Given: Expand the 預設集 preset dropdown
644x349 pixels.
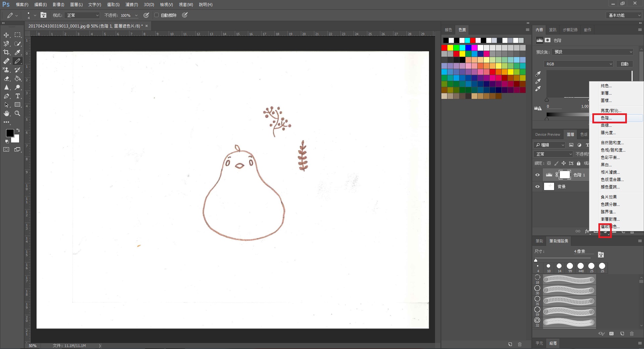Looking at the screenshot, I should pos(593,52).
